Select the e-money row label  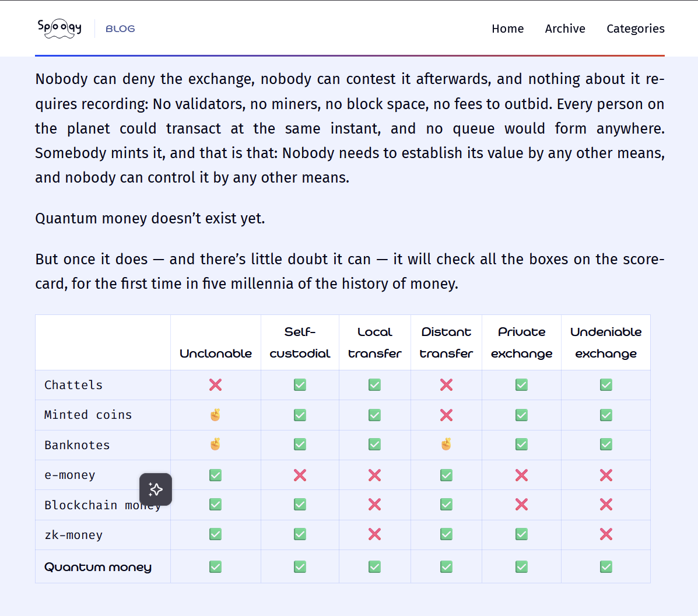[70, 475]
